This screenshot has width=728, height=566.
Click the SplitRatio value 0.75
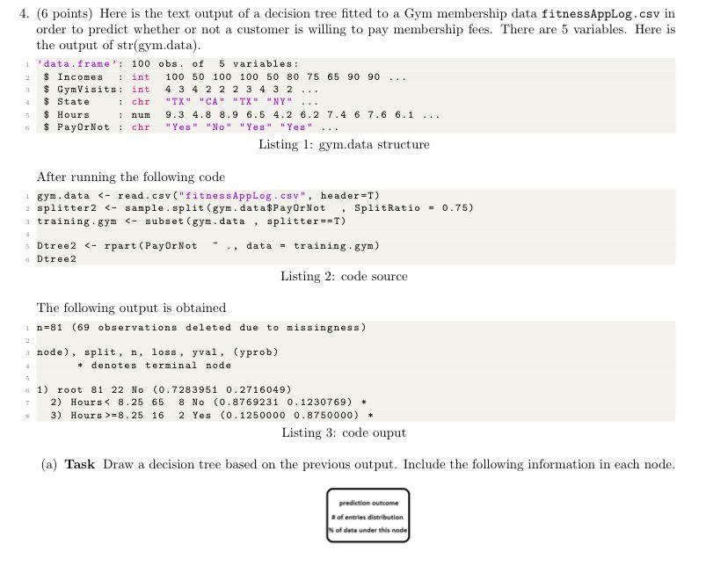tap(457, 208)
